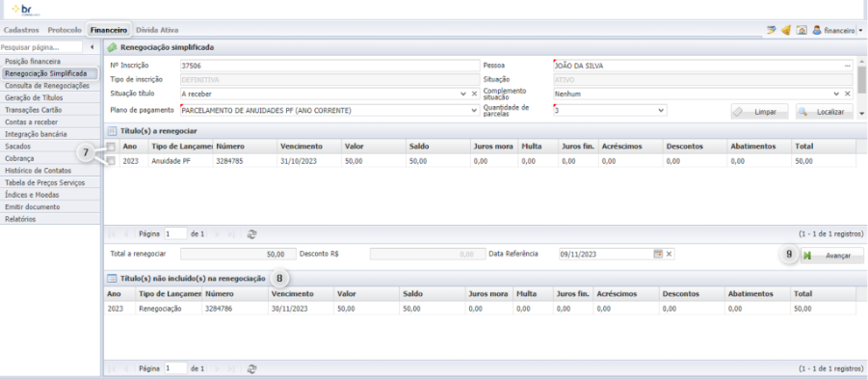Screen dimensions: 868x380
Task: Refresh the Títulos não incluídos grid
Action: tap(251, 368)
